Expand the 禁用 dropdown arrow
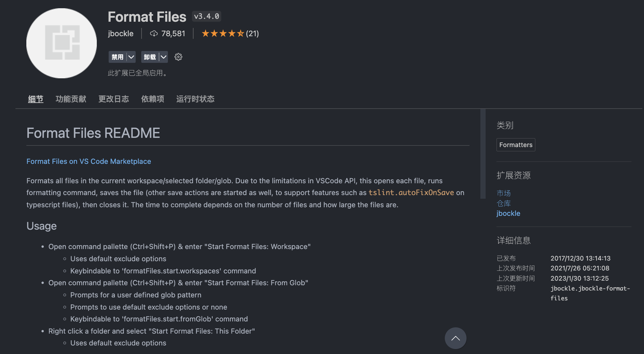The width and height of the screenshot is (644, 354). tap(131, 57)
